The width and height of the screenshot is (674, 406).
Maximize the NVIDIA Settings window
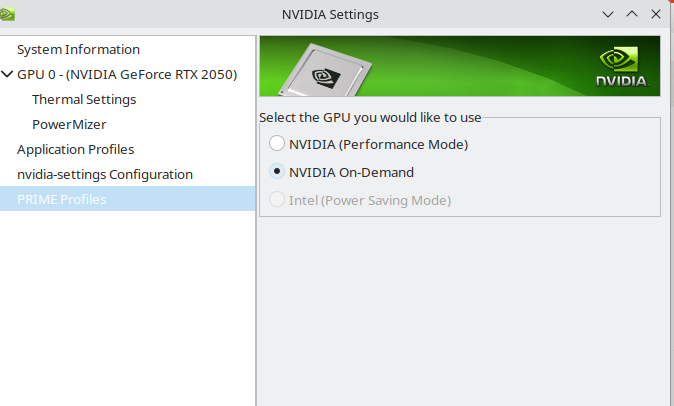(x=632, y=14)
